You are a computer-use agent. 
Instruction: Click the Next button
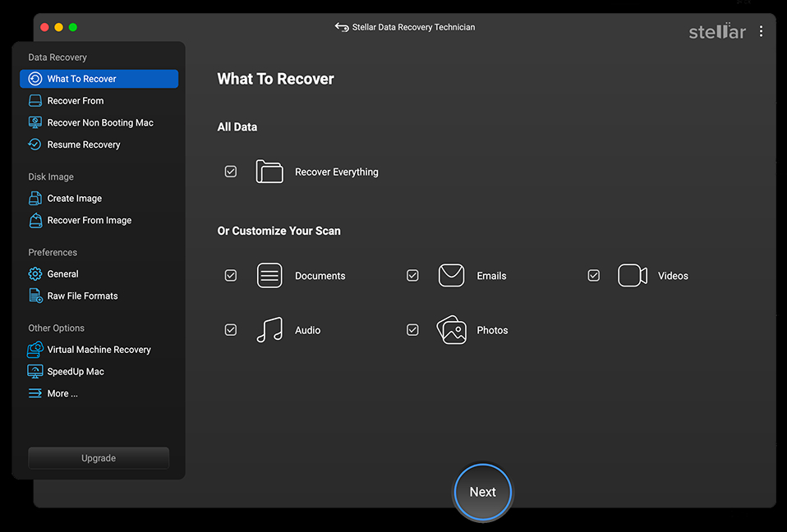(483, 492)
